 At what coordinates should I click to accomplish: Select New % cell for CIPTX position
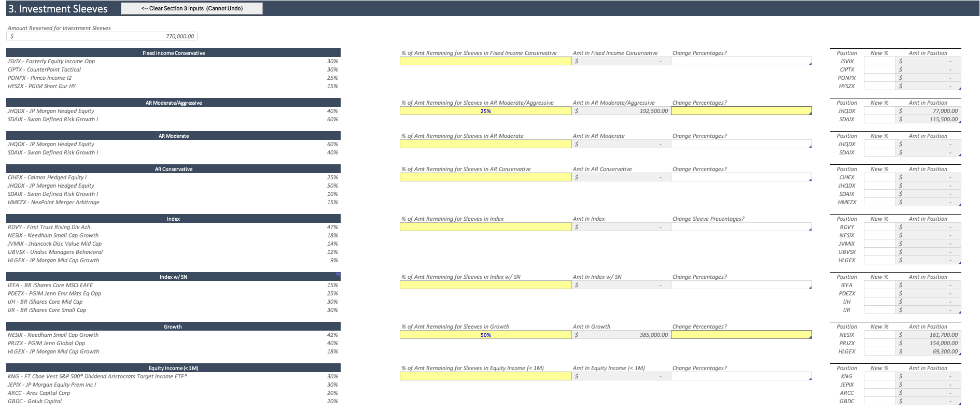tap(879, 69)
